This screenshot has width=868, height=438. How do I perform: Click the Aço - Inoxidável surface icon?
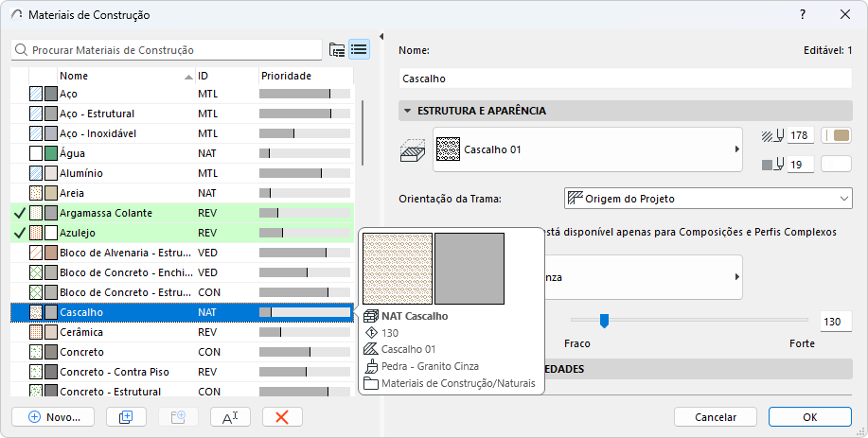51,133
